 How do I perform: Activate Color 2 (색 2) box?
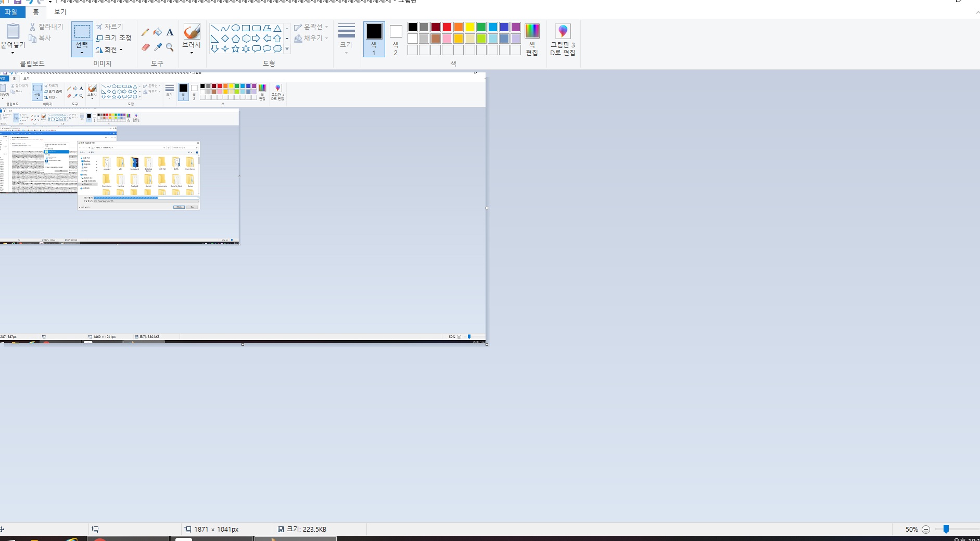click(x=396, y=39)
